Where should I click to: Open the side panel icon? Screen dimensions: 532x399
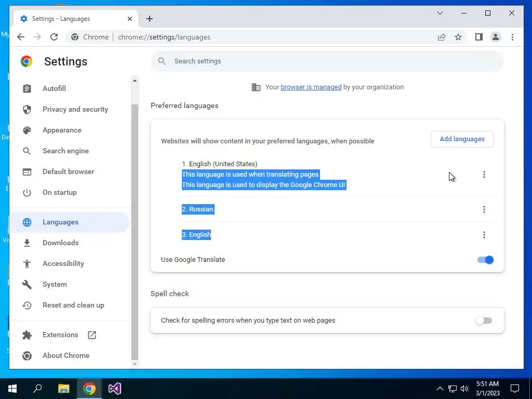[478, 37]
